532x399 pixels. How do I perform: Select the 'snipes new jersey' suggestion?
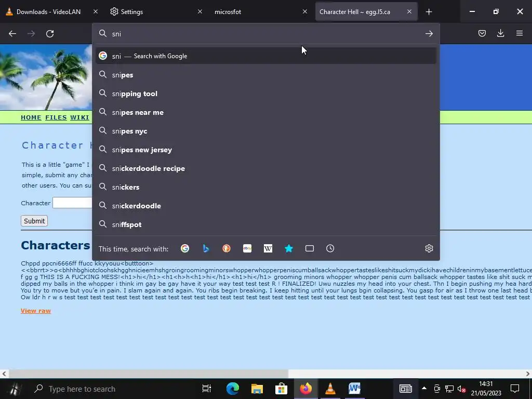pos(266,150)
